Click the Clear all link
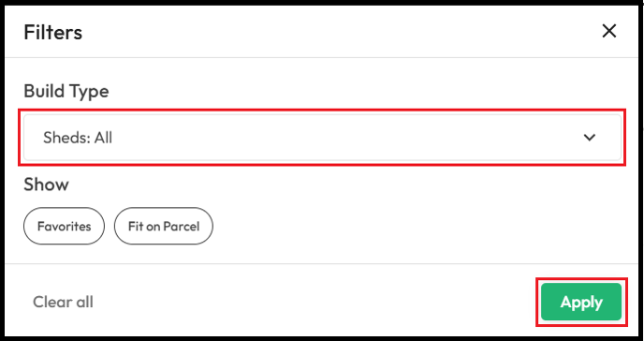The image size is (644, 341). point(63,302)
